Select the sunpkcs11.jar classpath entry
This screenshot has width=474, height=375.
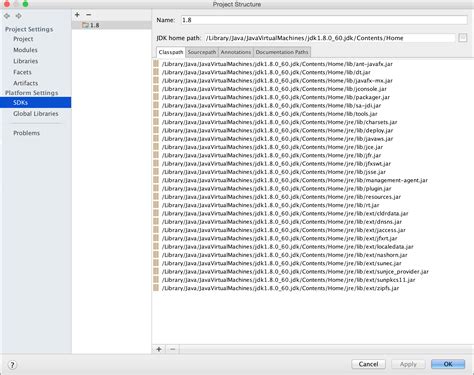pos(289,280)
